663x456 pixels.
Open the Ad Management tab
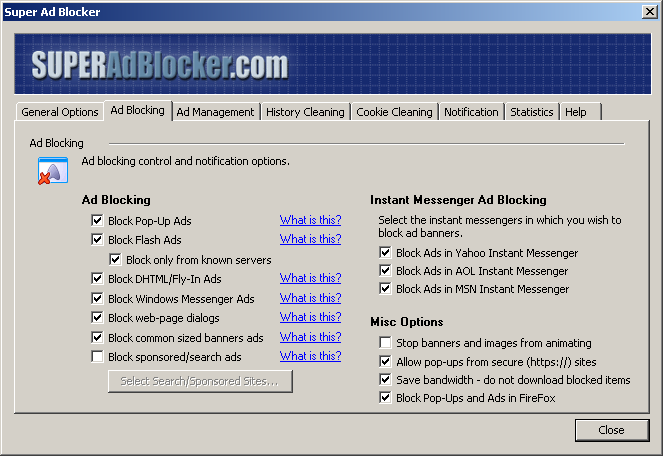215,112
